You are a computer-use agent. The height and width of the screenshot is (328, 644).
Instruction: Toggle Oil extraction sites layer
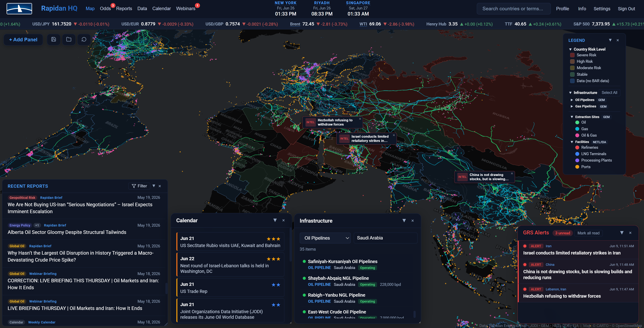point(580,122)
